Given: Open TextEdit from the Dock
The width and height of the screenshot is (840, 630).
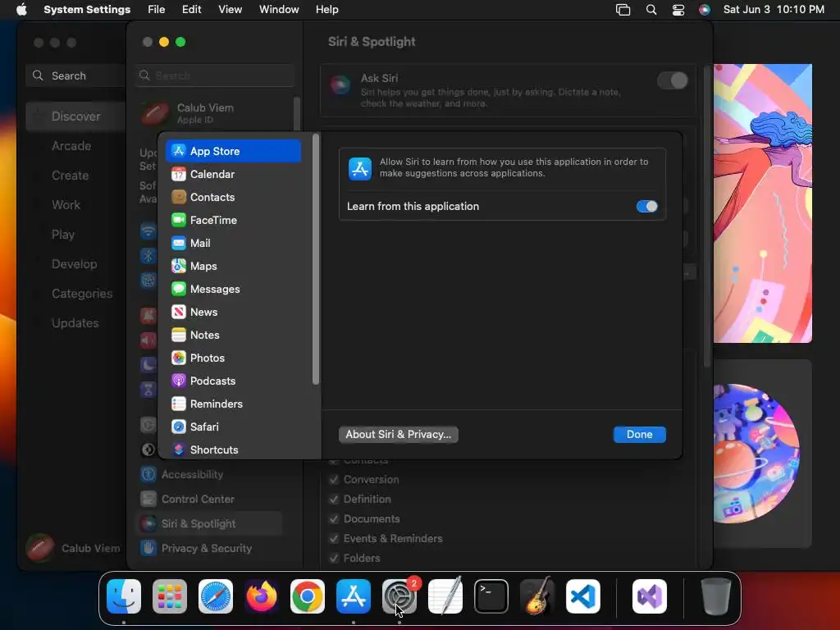Looking at the screenshot, I should click(x=445, y=596).
